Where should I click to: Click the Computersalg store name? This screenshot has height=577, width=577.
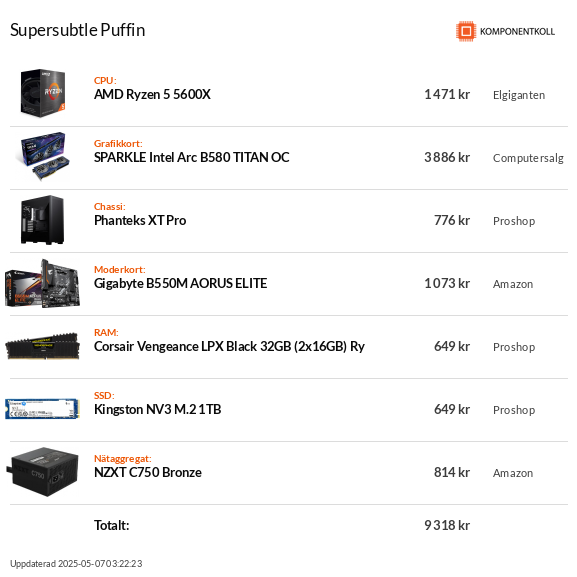pos(528,158)
